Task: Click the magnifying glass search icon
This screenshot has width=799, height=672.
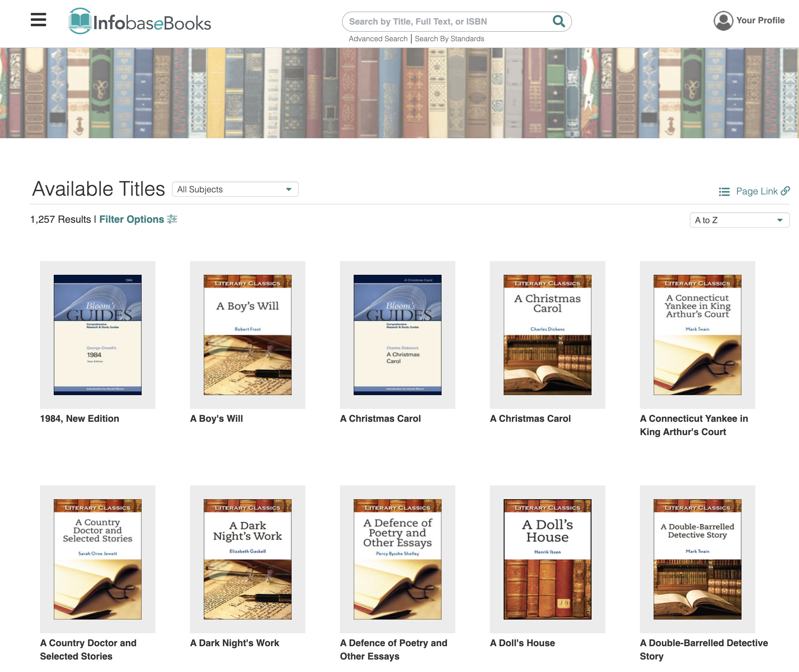Action: pyautogui.click(x=559, y=21)
